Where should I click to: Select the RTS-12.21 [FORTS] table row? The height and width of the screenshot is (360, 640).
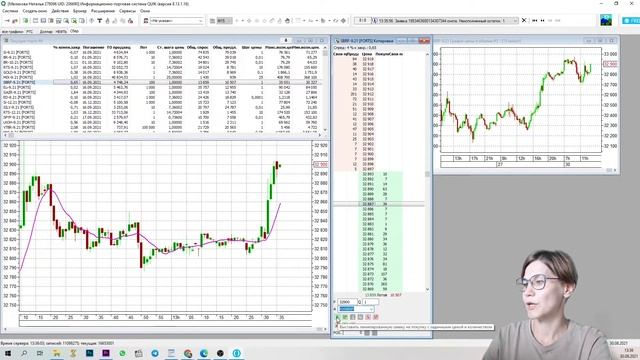pos(162,112)
